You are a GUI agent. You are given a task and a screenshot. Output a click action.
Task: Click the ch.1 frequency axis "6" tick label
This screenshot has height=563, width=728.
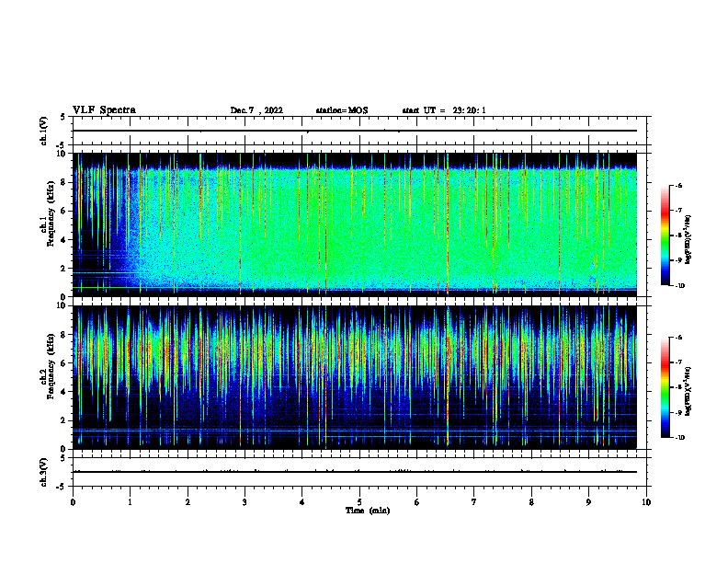65,211
